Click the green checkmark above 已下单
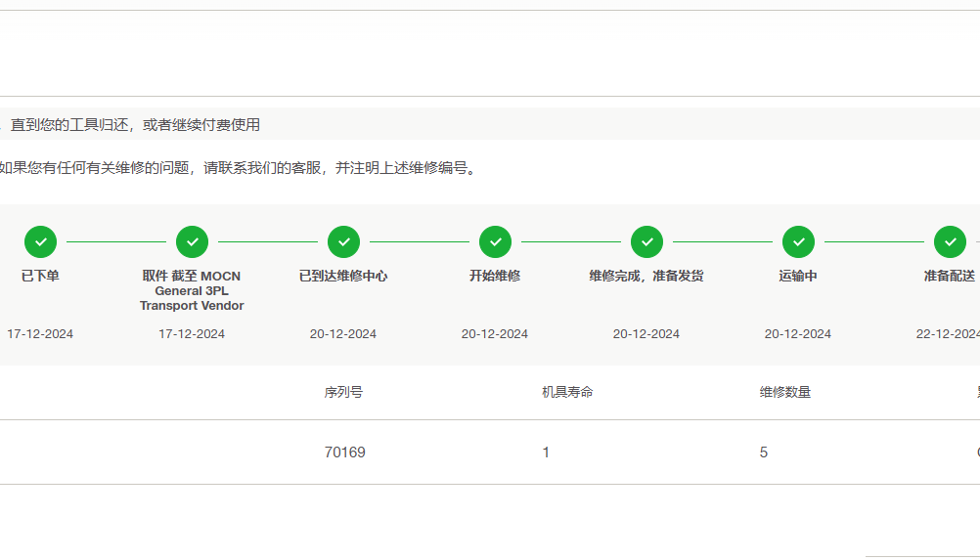 coord(40,241)
